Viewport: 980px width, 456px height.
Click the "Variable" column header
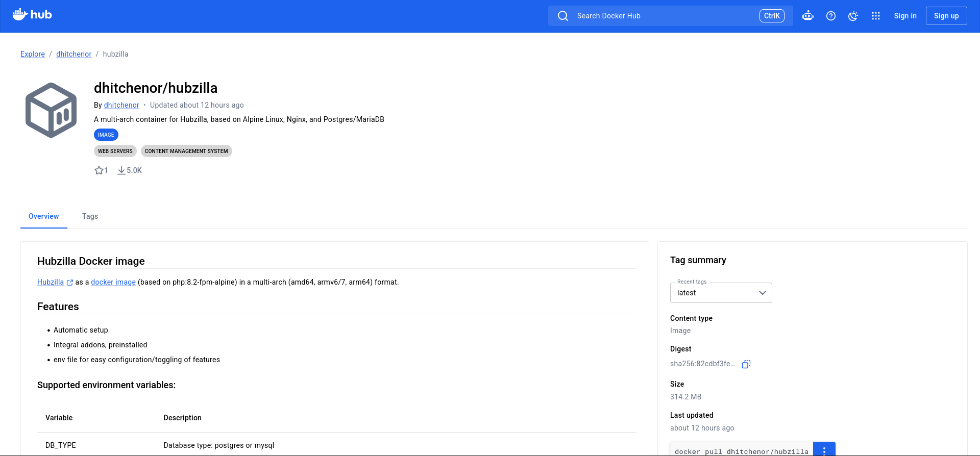(x=59, y=418)
